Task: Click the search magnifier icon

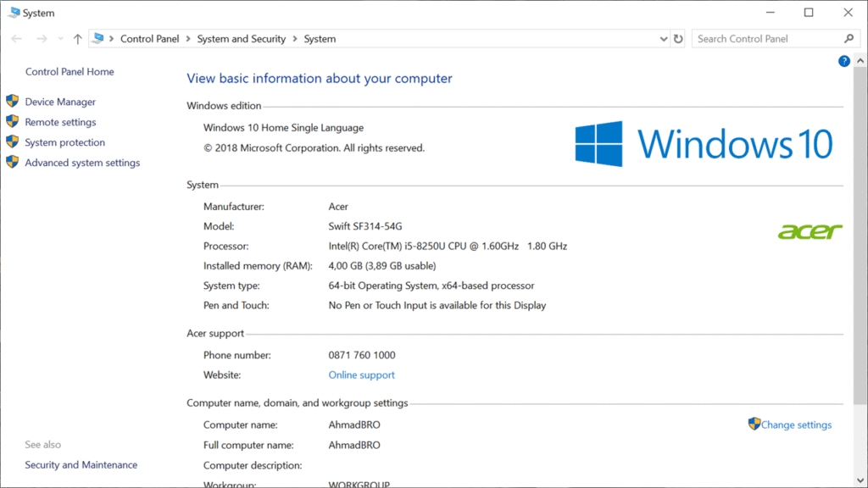Action: coord(849,39)
